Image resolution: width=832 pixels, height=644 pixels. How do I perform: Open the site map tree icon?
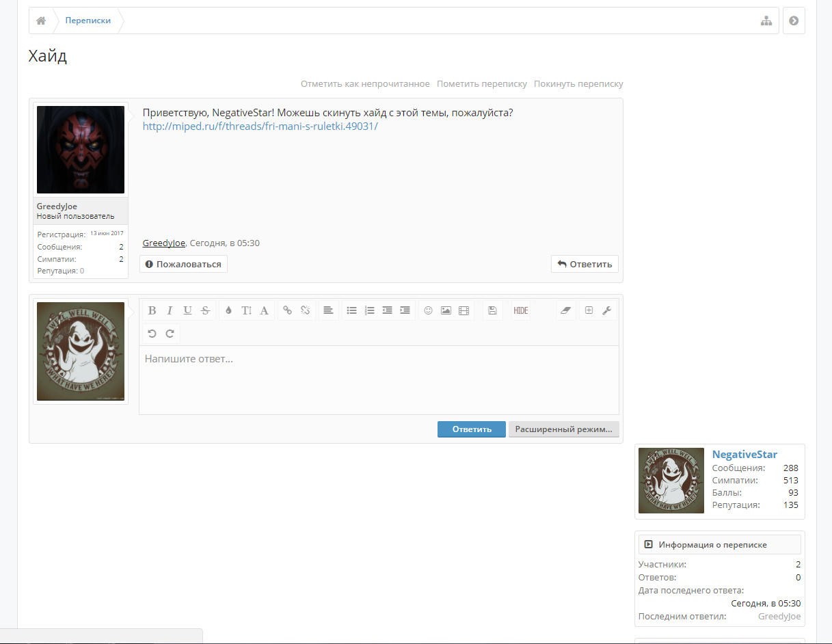(766, 21)
